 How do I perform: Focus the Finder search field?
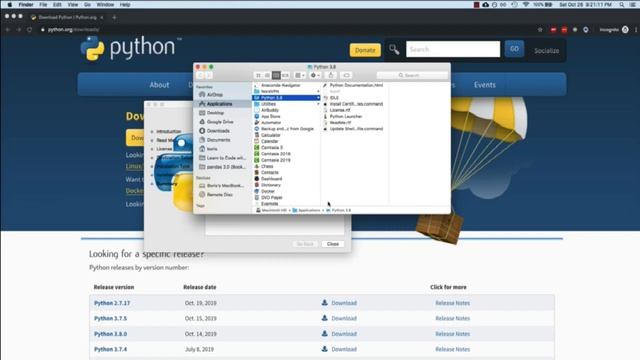point(412,75)
